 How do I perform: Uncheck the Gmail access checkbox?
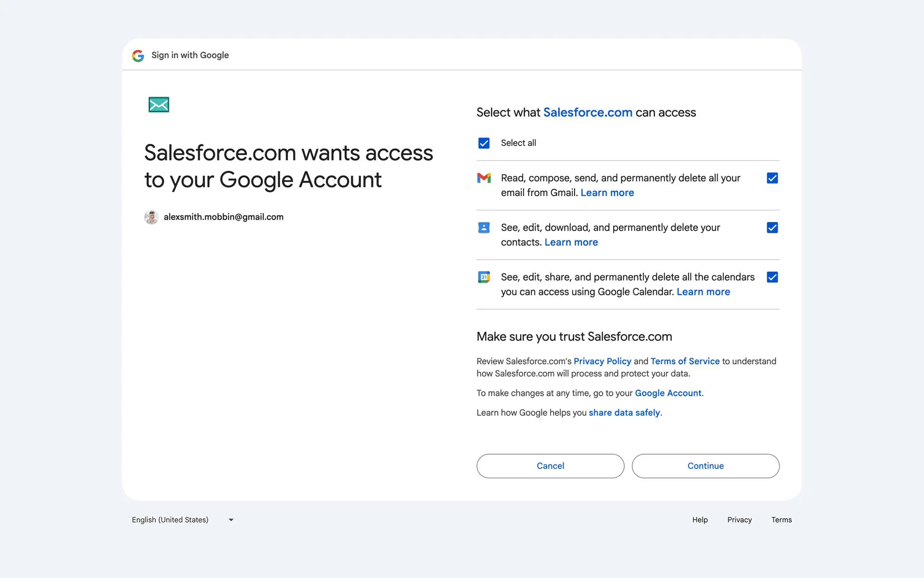tap(772, 178)
